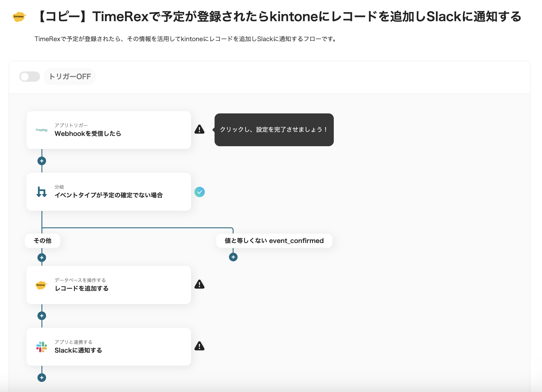This screenshot has width=542, height=392.
Task: Click the warning icon next to Slackに通知する
Action: click(199, 346)
